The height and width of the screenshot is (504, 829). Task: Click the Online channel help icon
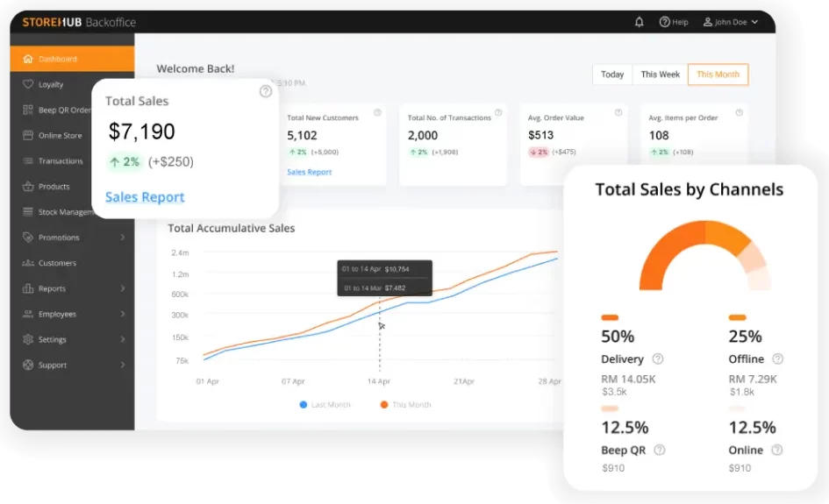776,451
